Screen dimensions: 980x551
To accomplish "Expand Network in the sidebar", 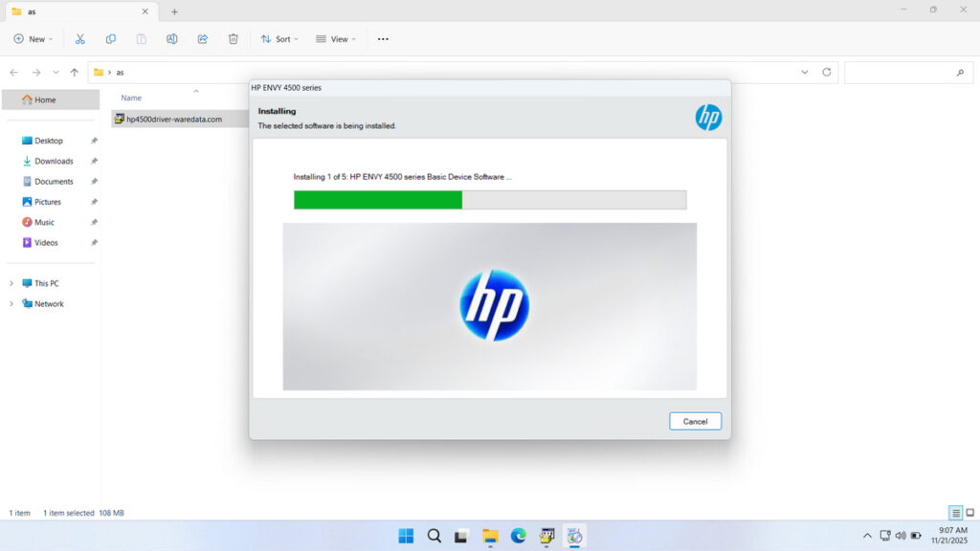I will pyautogui.click(x=11, y=303).
